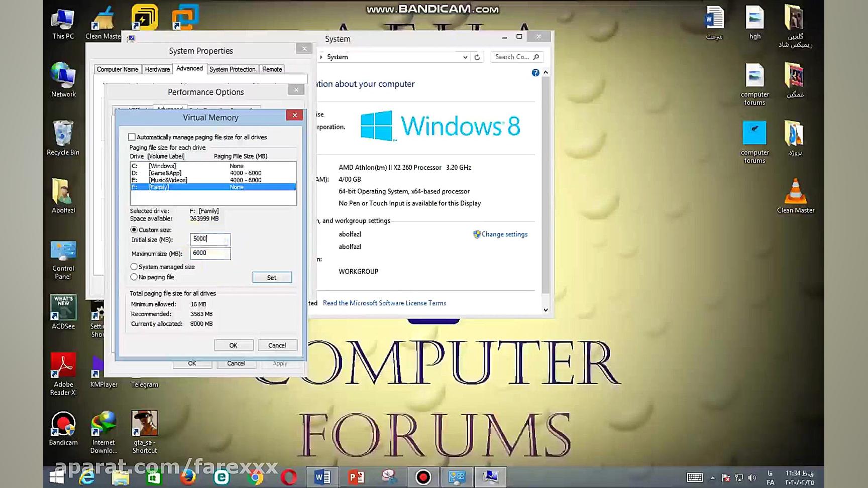Switch to System Protection tab
868x488 pixels.
(x=232, y=69)
